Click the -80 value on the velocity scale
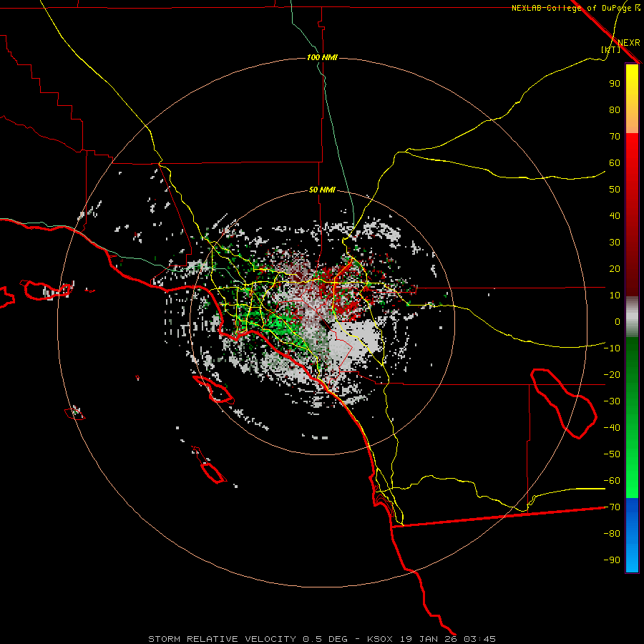 (x=612, y=534)
